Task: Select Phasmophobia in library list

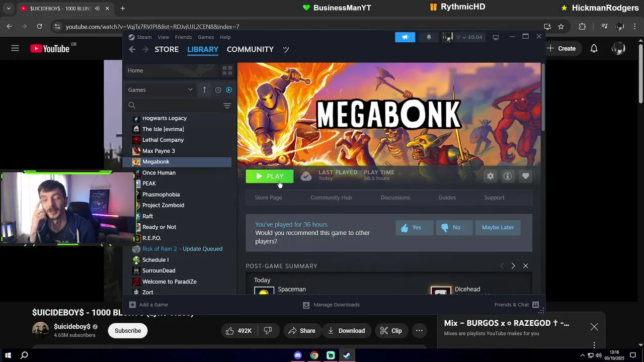Action: [x=161, y=195]
